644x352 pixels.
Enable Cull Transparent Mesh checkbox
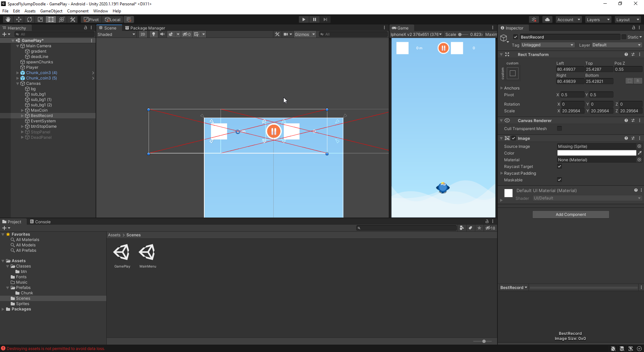point(559,128)
